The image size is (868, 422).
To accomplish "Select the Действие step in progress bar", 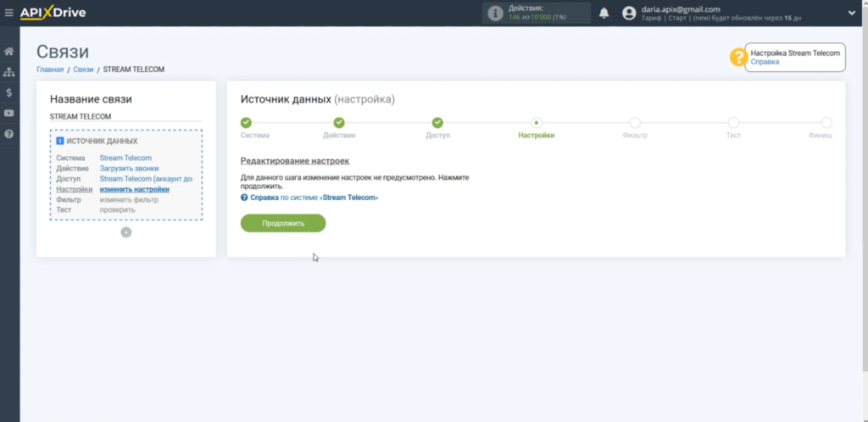I will click(x=339, y=124).
